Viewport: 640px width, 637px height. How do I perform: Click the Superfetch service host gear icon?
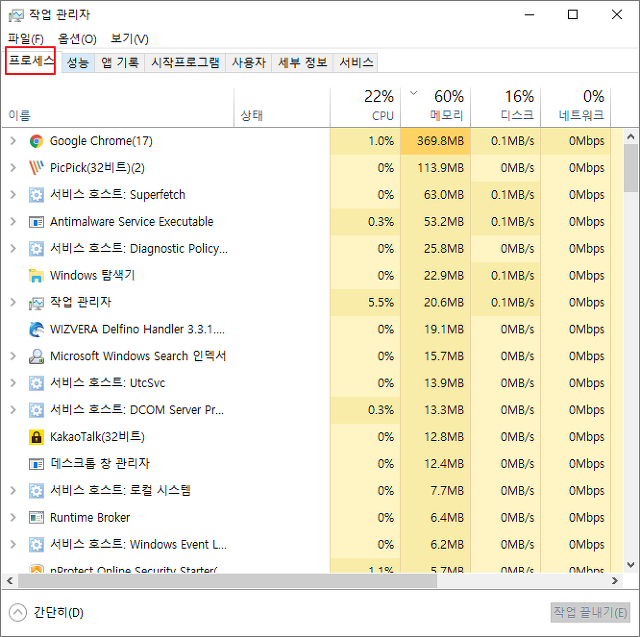pyautogui.click(x=36, y=195)
